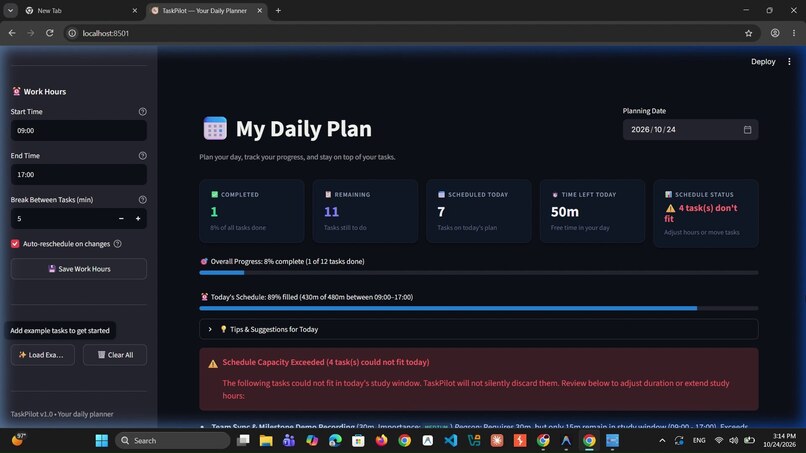Click Save Work Hours
Viewport: 806px width, 453px height.
(79, 269)
